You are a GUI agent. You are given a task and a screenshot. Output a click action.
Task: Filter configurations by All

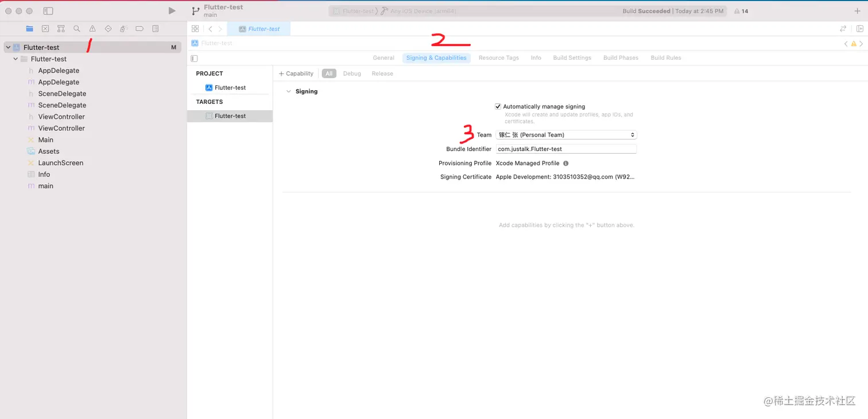coord(329,73)
